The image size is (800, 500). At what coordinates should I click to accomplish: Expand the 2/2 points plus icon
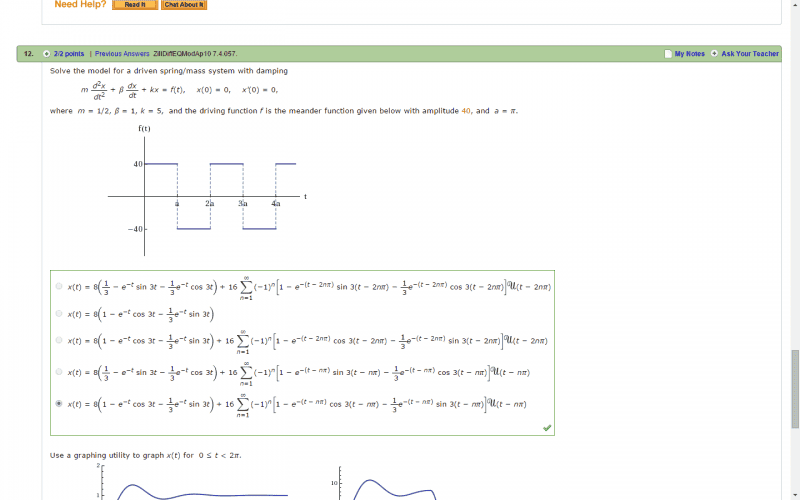point(46,54)
